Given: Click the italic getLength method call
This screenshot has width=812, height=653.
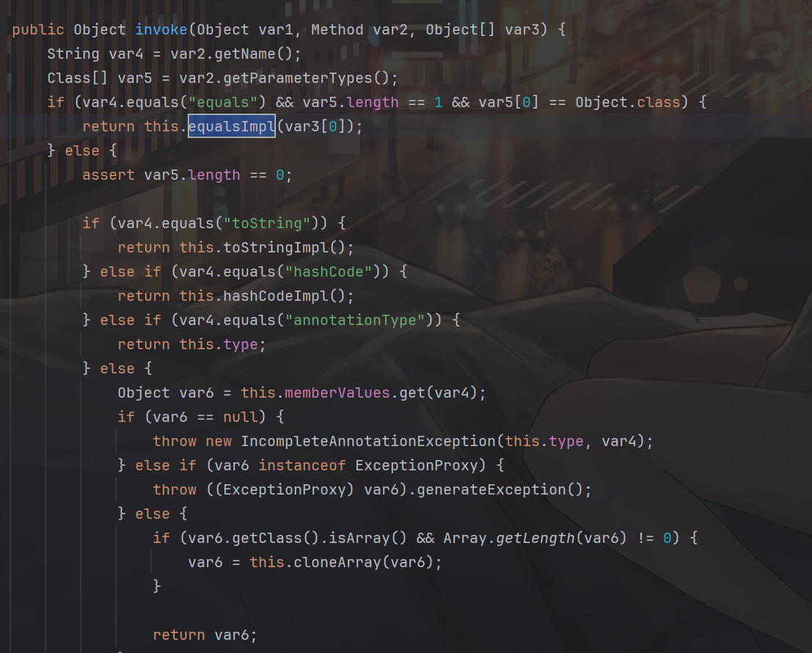Looking at the screenshot, I should [x=535, y=538].
